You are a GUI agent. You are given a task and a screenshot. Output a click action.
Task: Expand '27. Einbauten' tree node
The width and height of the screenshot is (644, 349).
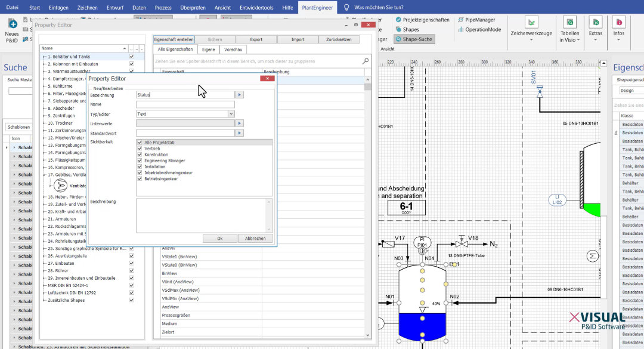[x=44, y=263]
